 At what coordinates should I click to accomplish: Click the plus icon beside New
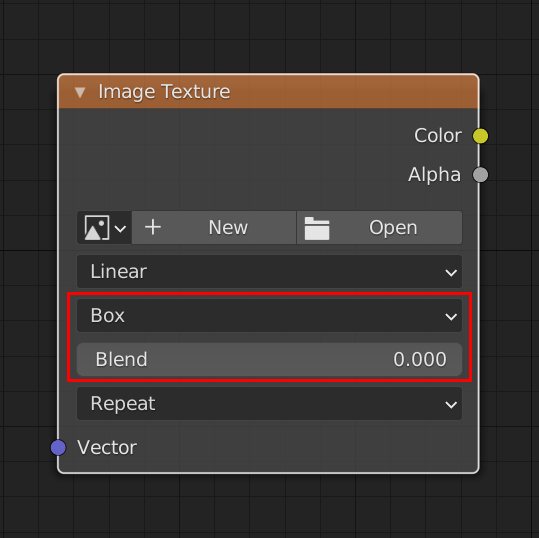pos(153,227)
